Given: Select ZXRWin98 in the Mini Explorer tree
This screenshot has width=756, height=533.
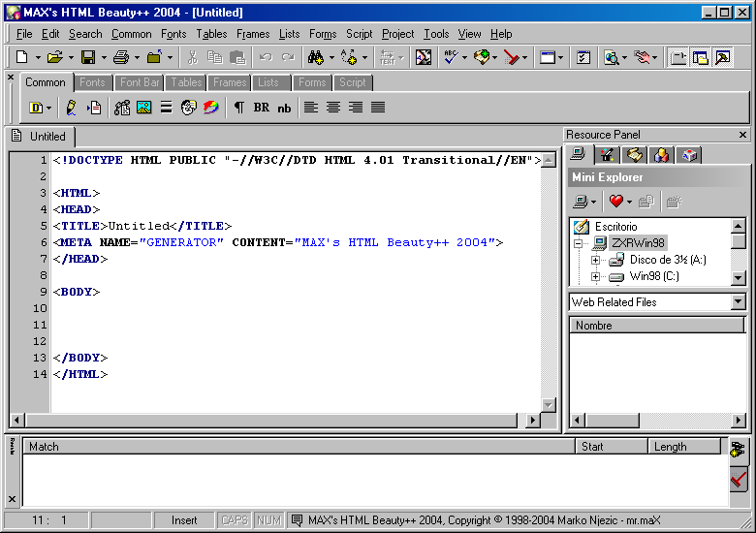Looking at the screenshot, I should 638,243.
